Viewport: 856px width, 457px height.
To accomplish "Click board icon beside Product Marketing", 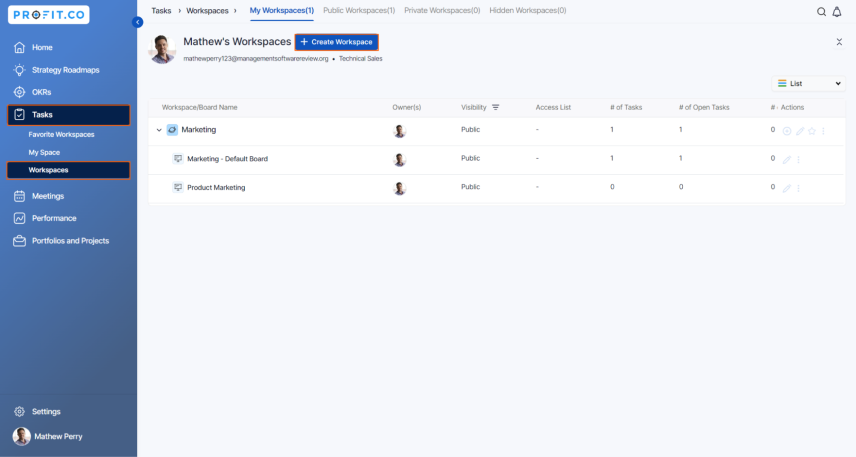I will point(178,188).
